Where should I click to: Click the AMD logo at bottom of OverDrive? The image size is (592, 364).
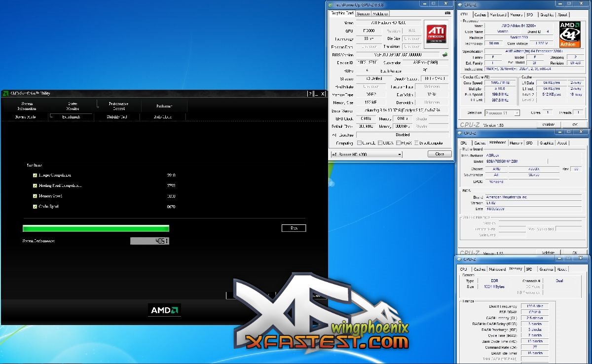(164, 310)
